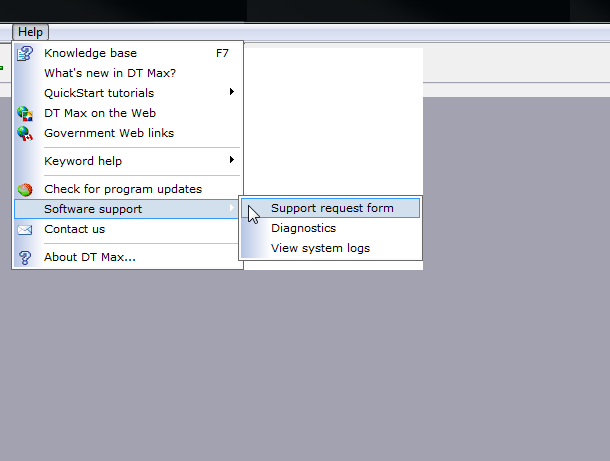
Task: Open About DT Max...
Action: click(x=128, y=257)
